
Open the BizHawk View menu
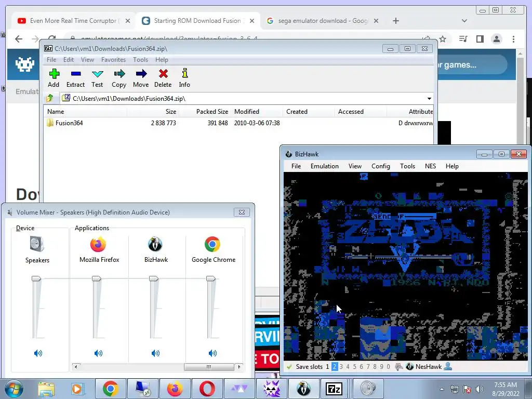(355, 166)
